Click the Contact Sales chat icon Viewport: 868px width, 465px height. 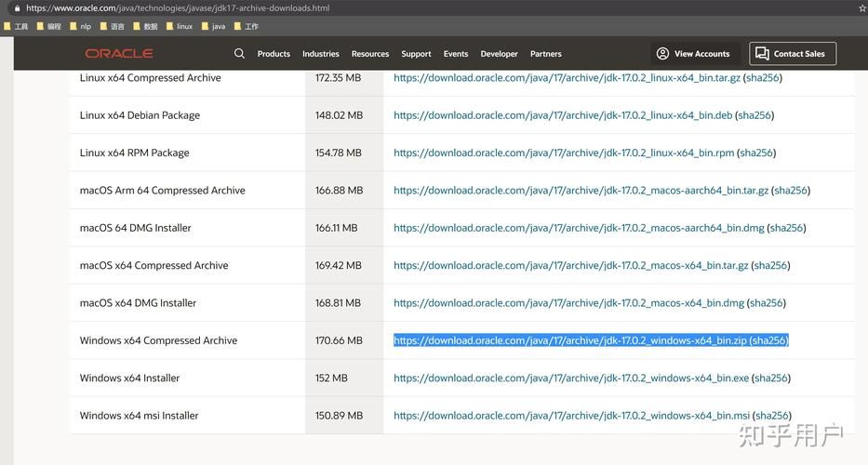[x=762, y=53]
